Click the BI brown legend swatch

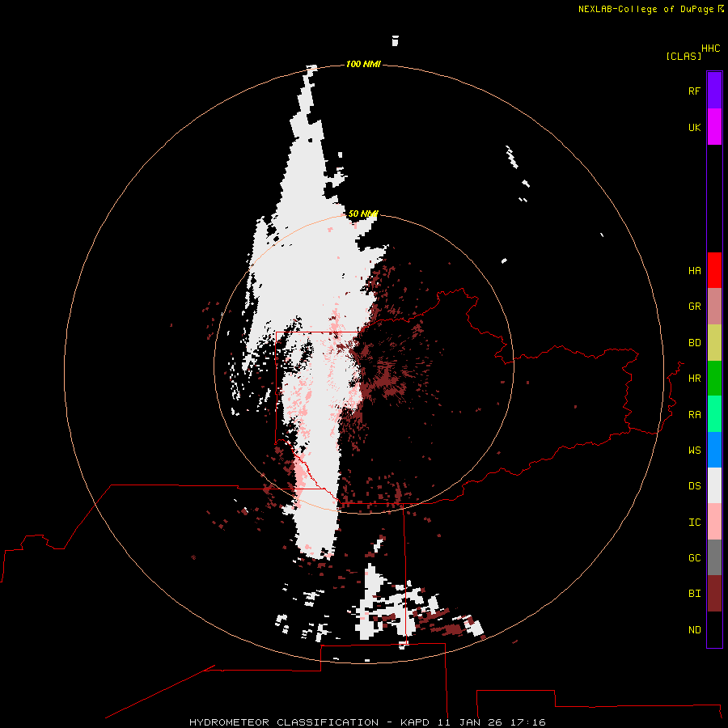tap(714, 594)
